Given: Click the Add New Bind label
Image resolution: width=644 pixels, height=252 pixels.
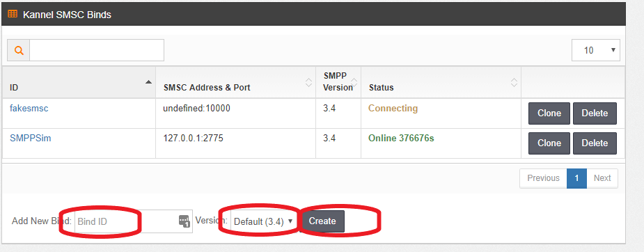Looking at the screenshot, I should 42,221.
